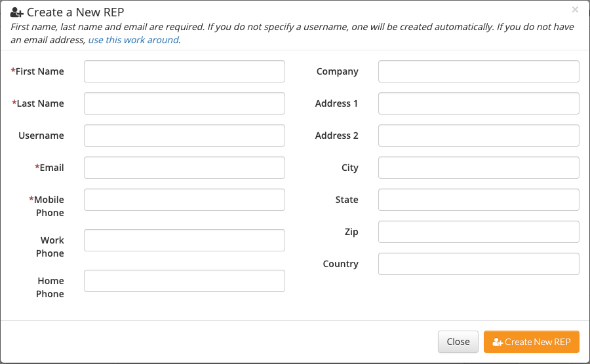Screen dimensions: 590x364
Task: Click the Company text field
Action: click(x=479, y=71)
